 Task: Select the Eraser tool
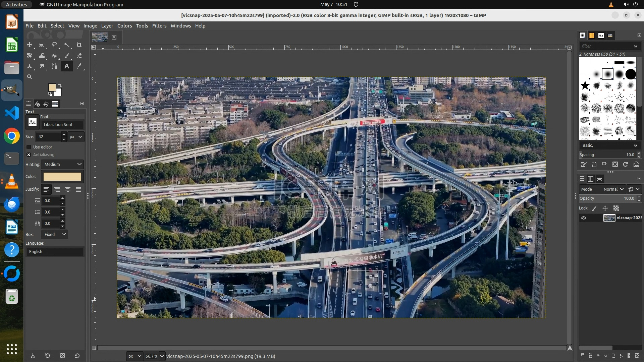click(x=79, y=56)
